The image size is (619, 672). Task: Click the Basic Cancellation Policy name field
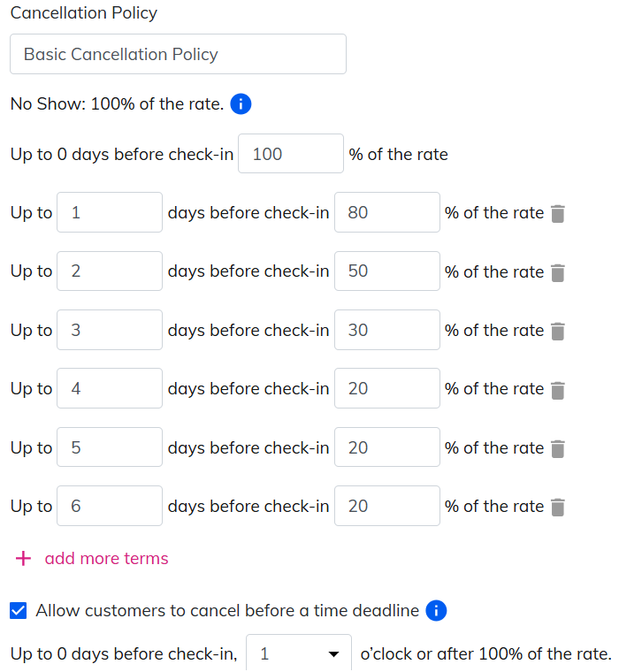point(178,54)
